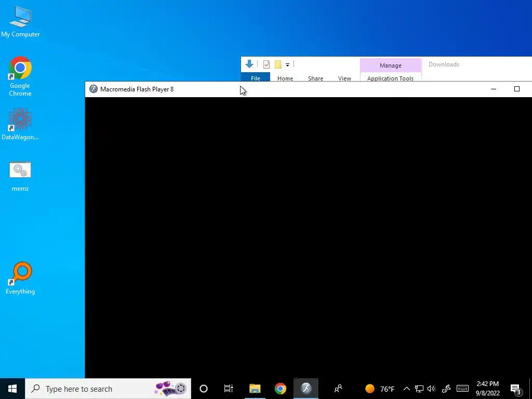Open the People icon on taskbar

pyautogui.click(x=338, y=389)
